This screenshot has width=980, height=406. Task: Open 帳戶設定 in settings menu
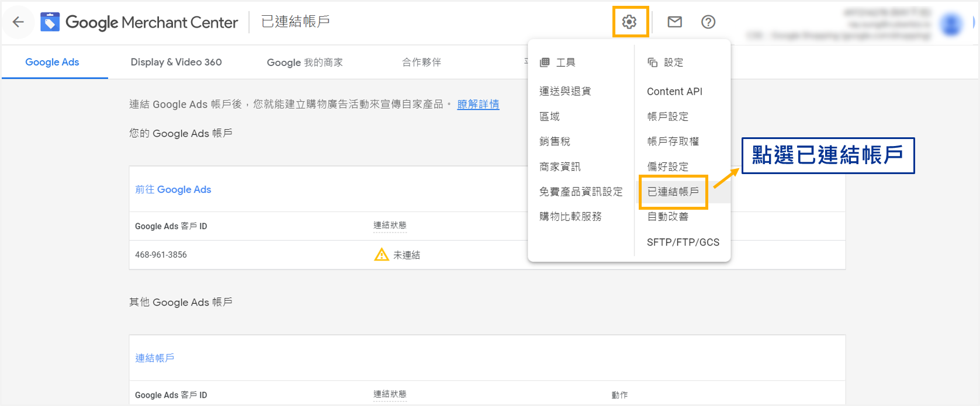click(x=668, y=116)
